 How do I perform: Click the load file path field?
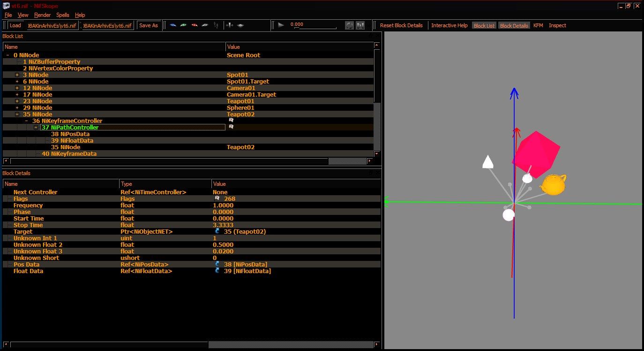52,25
